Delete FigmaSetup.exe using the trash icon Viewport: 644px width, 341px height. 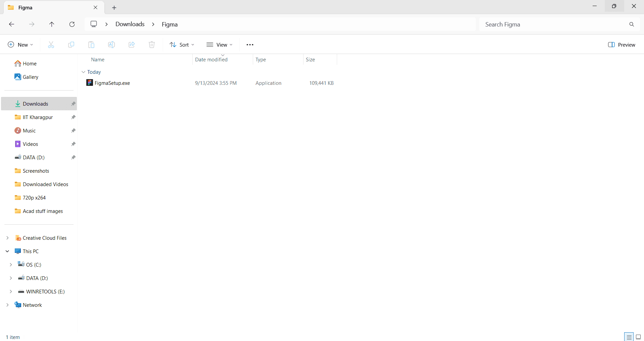(151, 44)
